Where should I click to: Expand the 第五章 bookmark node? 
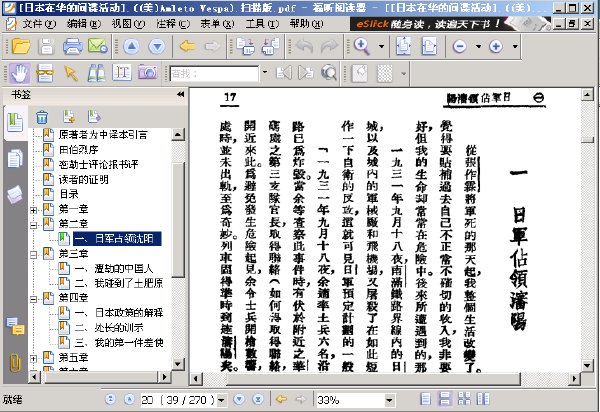point(34,359)
